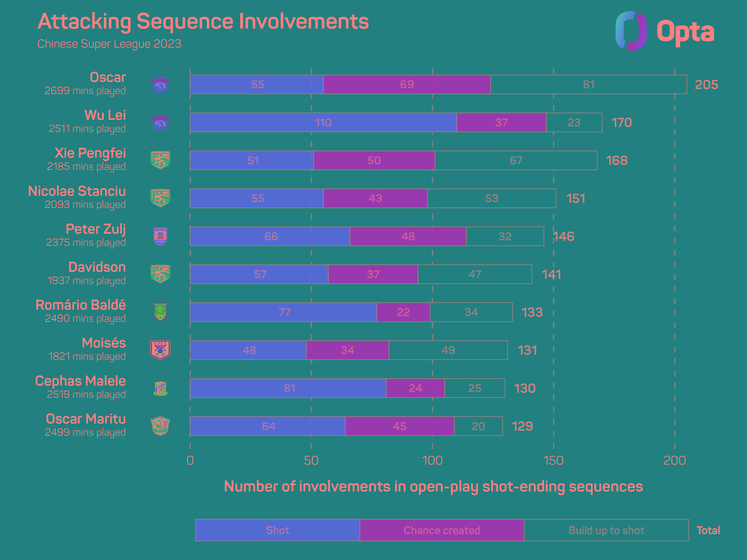
Task: Click Peter Zulj's red club crest
Action: point(160,236)
